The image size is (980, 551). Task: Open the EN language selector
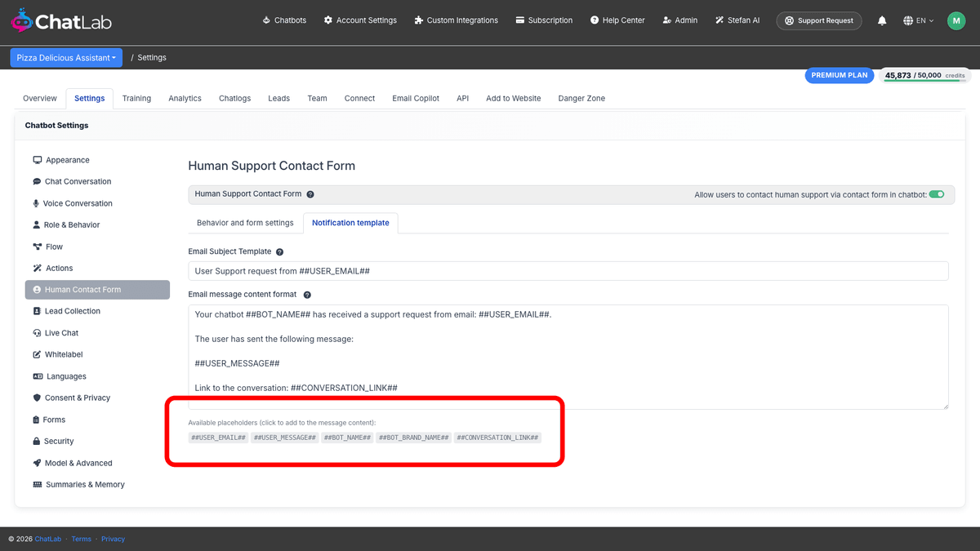919,20
